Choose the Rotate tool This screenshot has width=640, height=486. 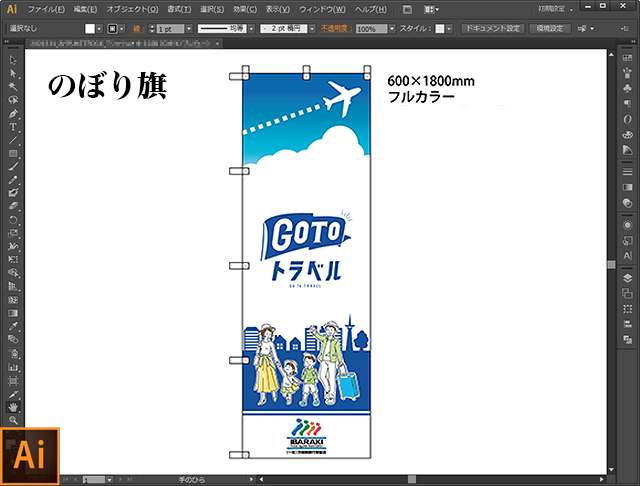click(x=13, y=220)
